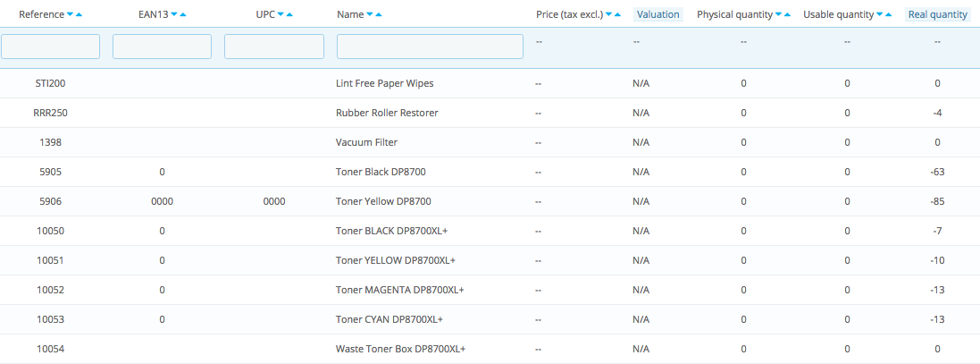The width and height of the screenshot is (980, 364).
Task: Select reference STI200 cell
Action: [50, 83]
